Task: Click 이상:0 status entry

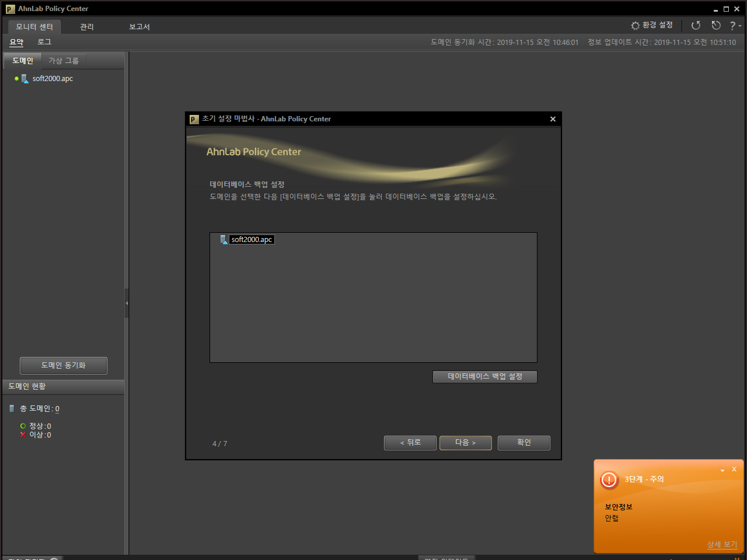Action: click(40, 435)
